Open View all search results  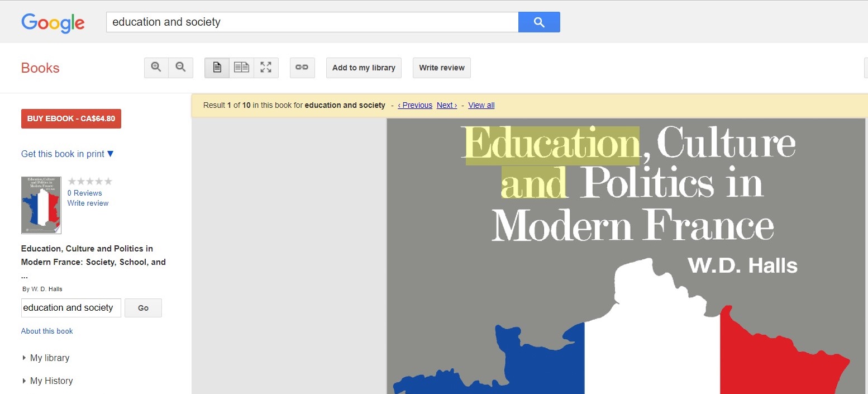[480, 105]
